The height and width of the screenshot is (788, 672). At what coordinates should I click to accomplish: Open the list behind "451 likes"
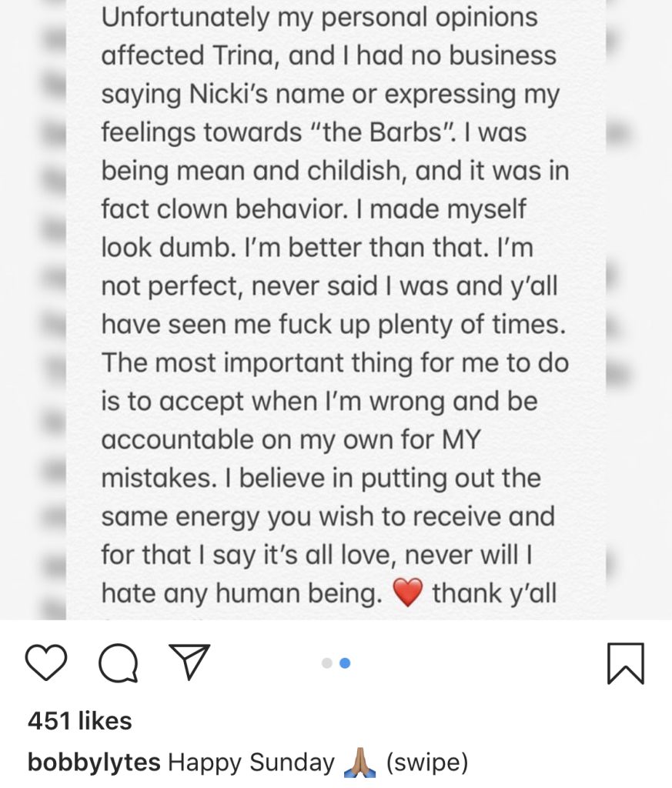point(80,720)
